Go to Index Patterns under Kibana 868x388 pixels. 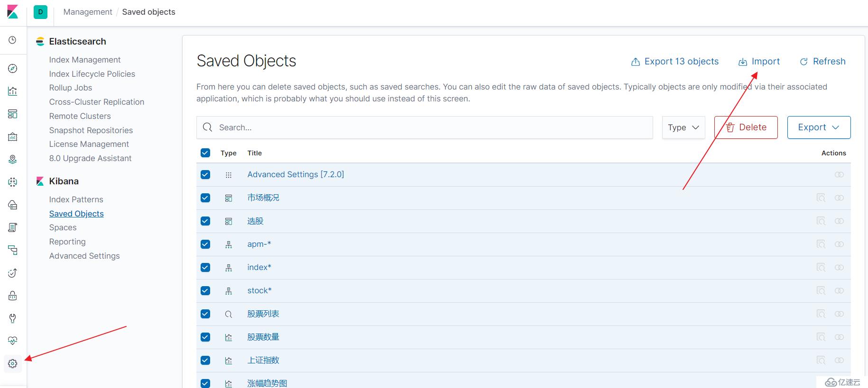point(76,199)
